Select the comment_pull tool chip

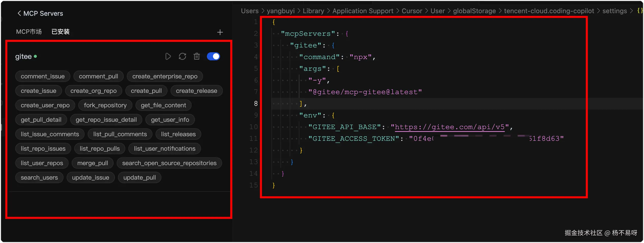pyautogui.click(x=98, y=76)
